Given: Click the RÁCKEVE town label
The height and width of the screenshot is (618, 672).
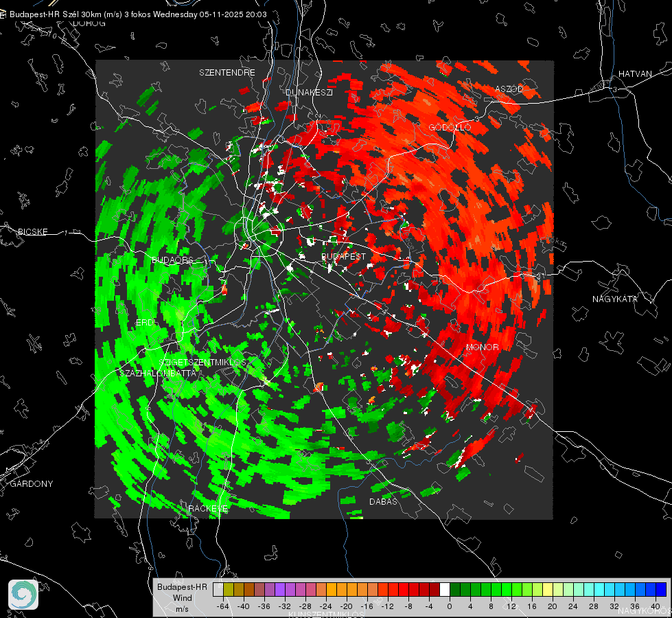Looking at the screenshot, I should 208,508.
